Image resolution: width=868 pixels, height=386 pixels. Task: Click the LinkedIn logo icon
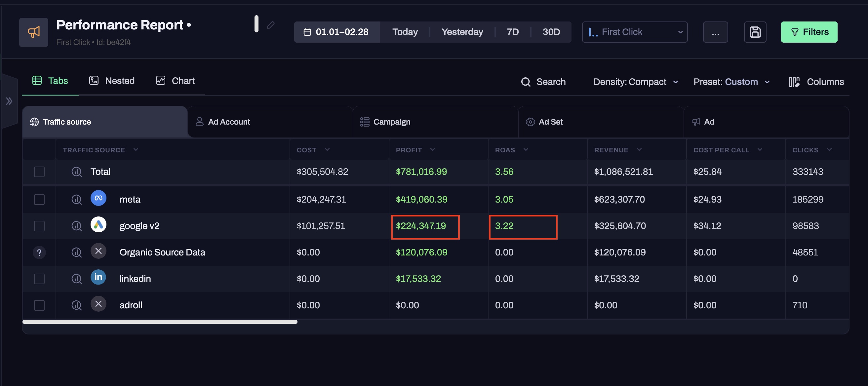pos(99,277)
